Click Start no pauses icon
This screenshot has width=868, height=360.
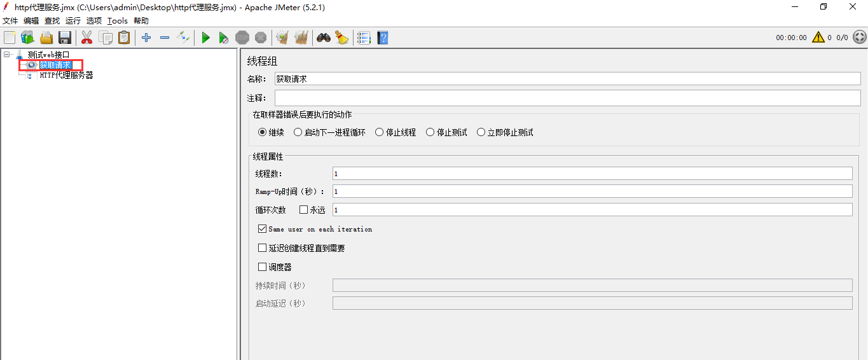coord(224,38)
